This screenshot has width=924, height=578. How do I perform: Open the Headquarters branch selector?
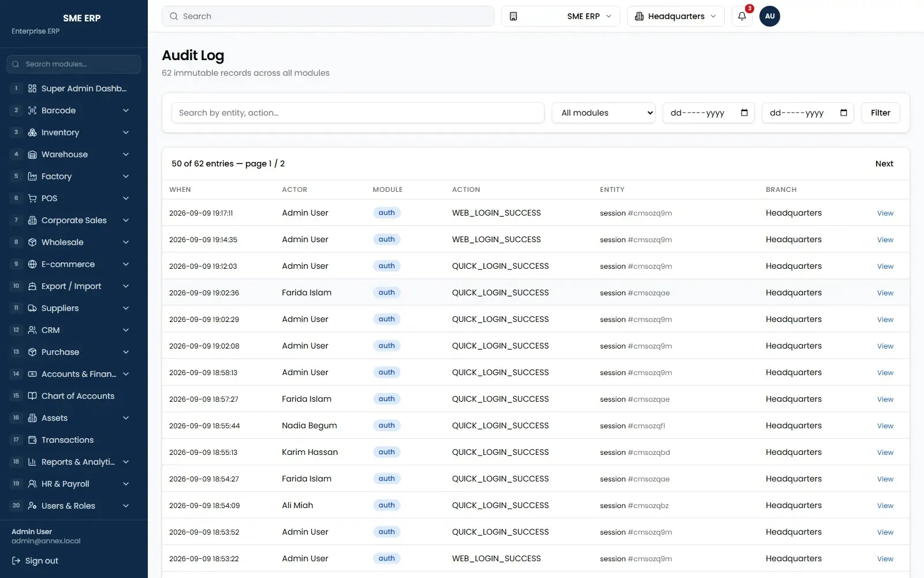pos(676,16)
